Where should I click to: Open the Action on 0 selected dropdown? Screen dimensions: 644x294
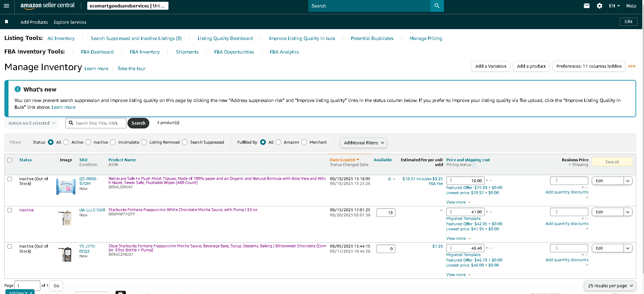click(32, 123)
